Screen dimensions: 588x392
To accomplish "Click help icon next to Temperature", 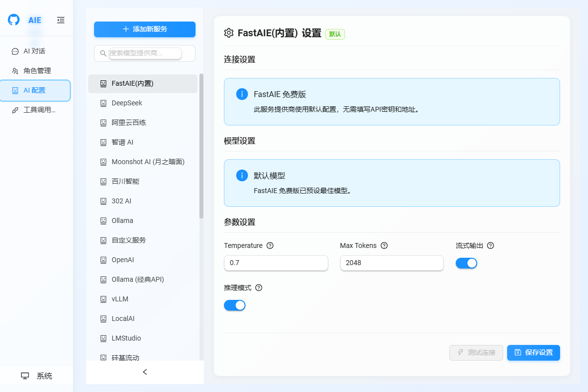I will [270, 245].
